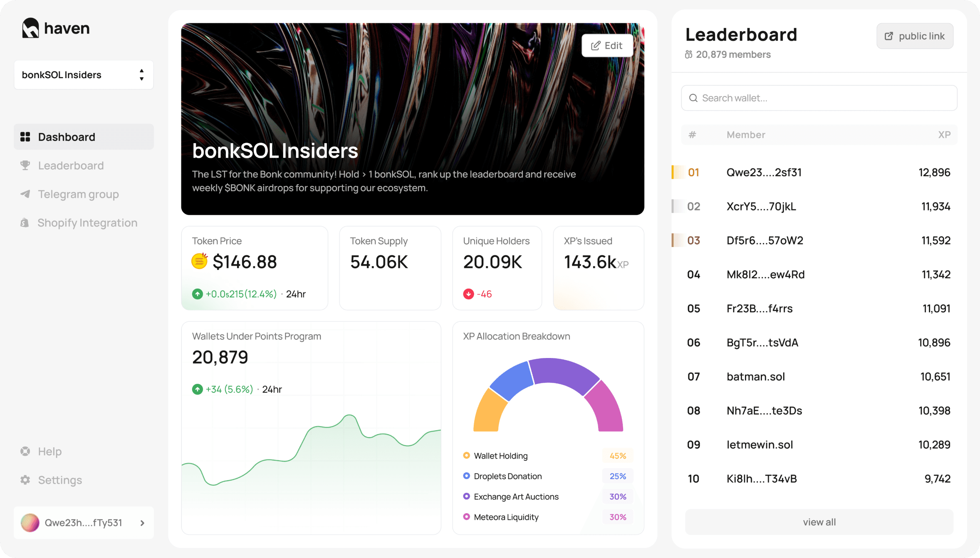Click green up-arrow in Token Price card
The image size is (980, 558).
pyautogui.click(x=198, y=294)
